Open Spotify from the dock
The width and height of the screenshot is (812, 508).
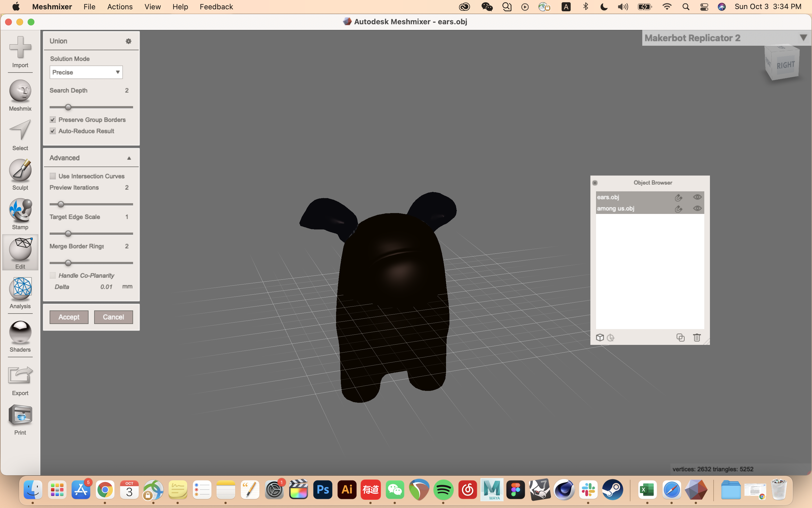click(x=443, y=490)
